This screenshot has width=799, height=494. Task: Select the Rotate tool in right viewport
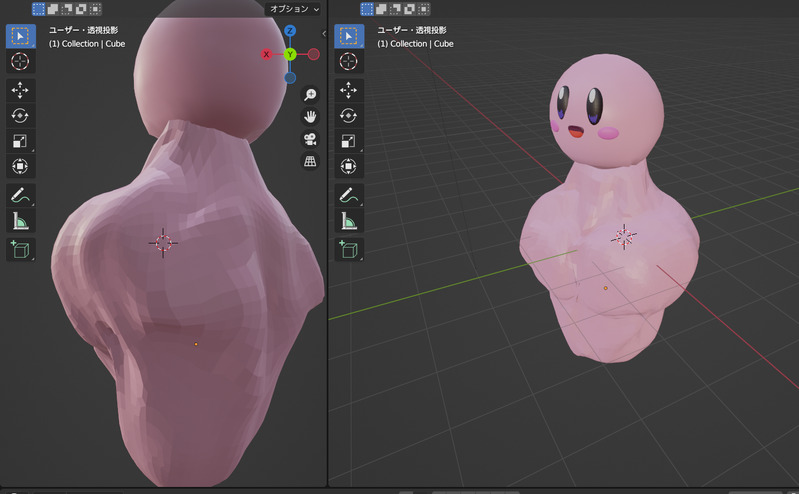coord(349,116)
